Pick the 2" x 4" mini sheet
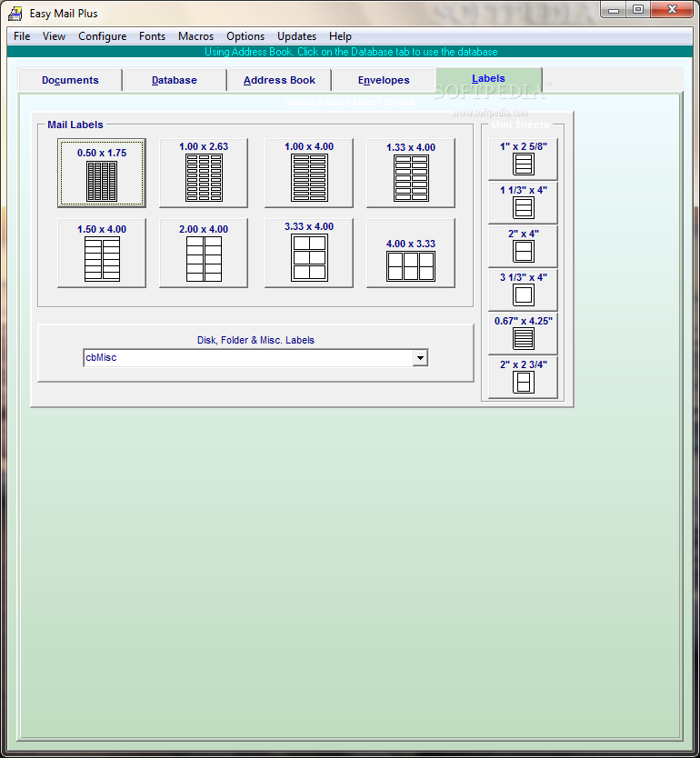 (x=523, y=246)
